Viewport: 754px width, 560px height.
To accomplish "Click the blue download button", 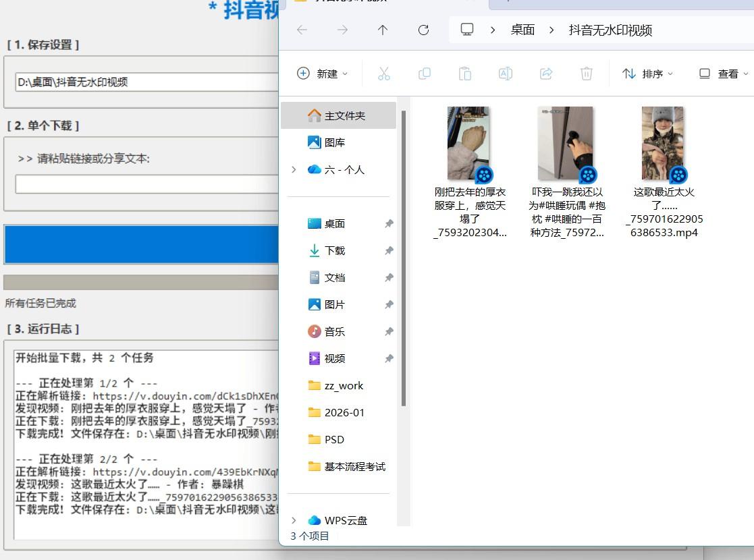I will coord(141,244).
